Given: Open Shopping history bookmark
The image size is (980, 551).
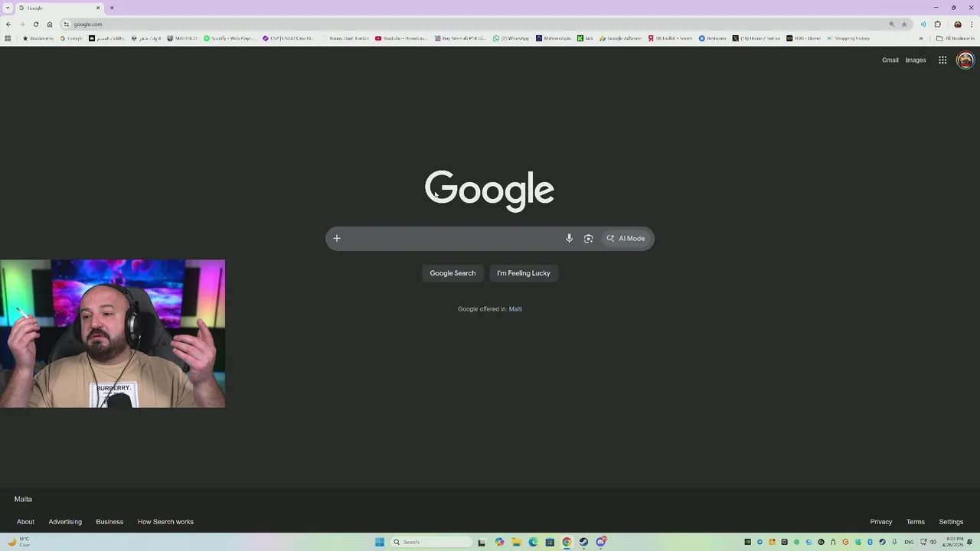Looking at the screenshot, I should pyautogui.click(x=848, y=38).
